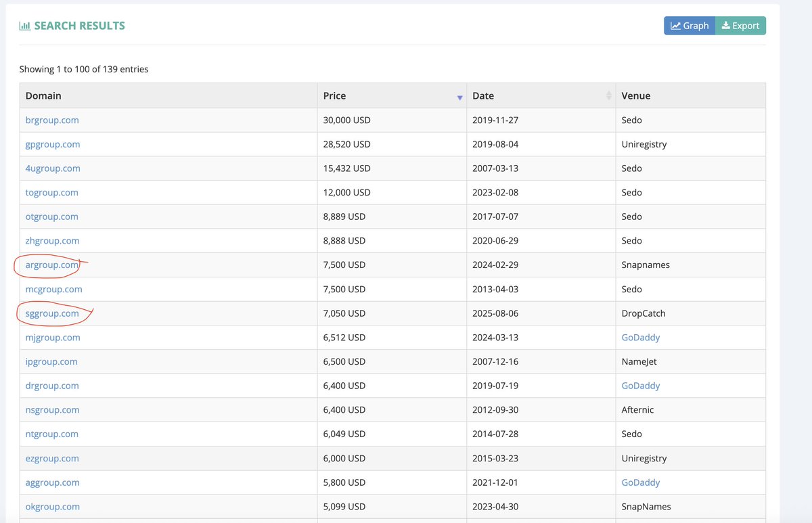The width and height of the screenshot is (812, 523).
Task: Export the search results
Action: [x=741, y=25]
